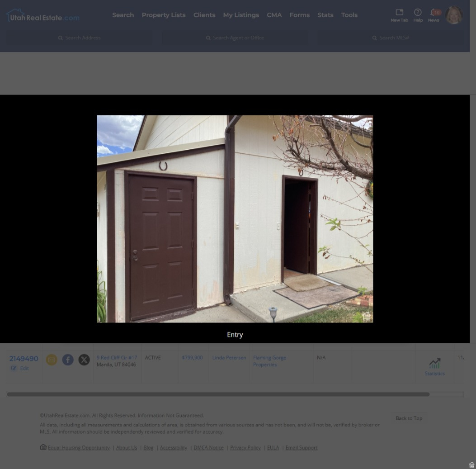
Task: Share the listing via the Facebook icon
Action: [x=67, y=359]
